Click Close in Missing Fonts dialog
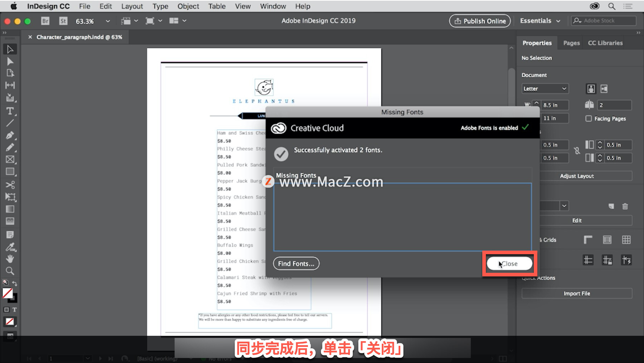 pos(509,263)
